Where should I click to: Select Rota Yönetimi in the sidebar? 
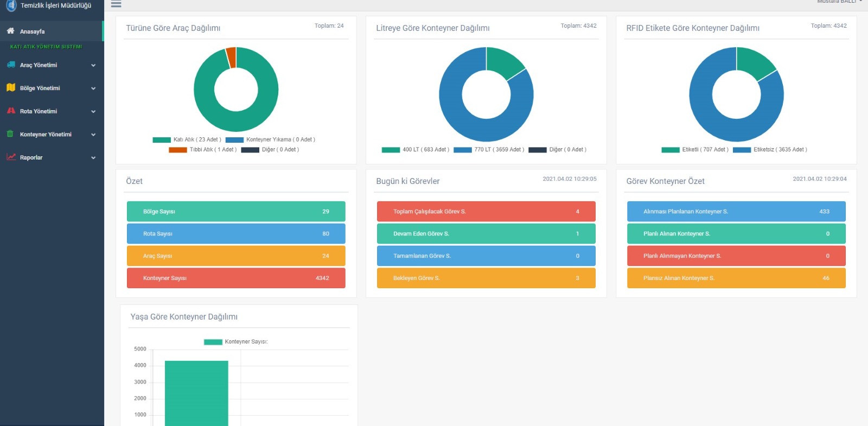point(39,111)
